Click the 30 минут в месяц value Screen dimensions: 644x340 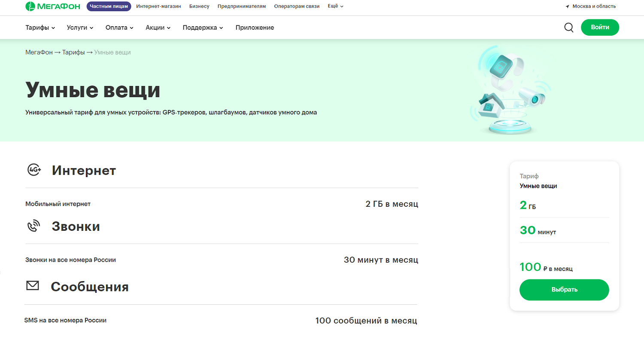381,260
